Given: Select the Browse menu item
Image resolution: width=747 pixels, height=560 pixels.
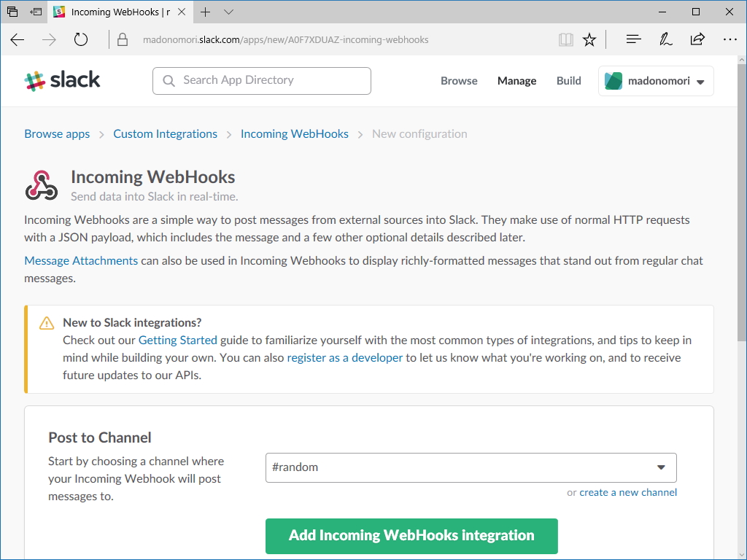Looking at the screenshot, I should tap(459, 81).
